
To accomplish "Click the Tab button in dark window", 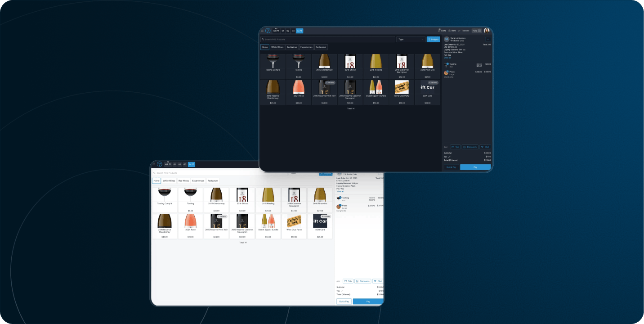I will [x=455, y=147].
